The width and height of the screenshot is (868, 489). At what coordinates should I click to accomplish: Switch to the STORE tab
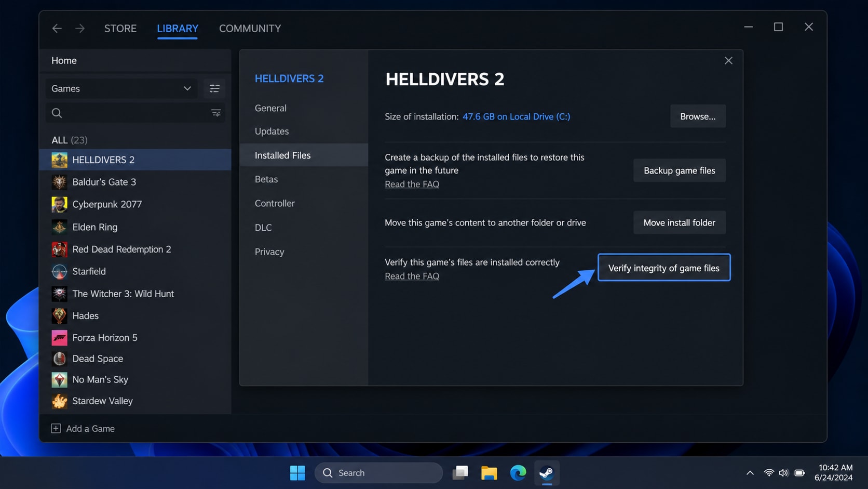(x=120, y=29)
